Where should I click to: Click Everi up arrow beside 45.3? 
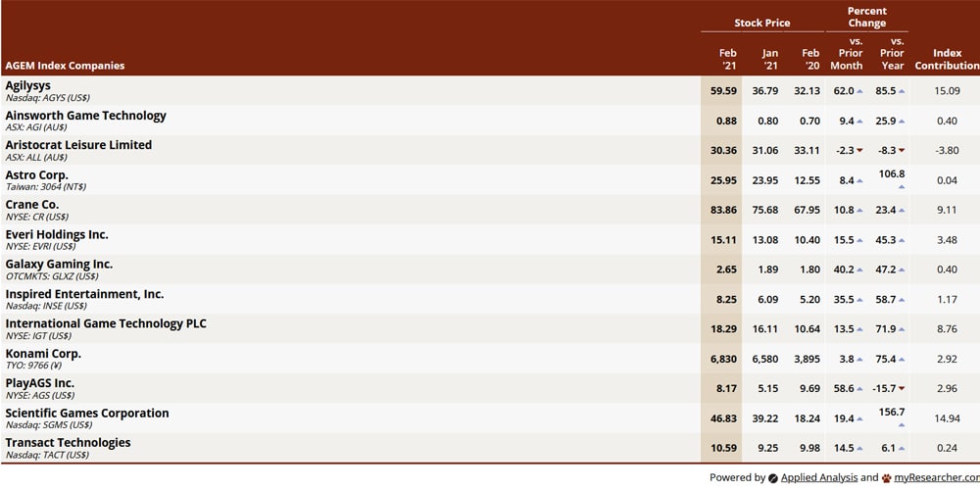pyautogui.click(x=902, y=240)
